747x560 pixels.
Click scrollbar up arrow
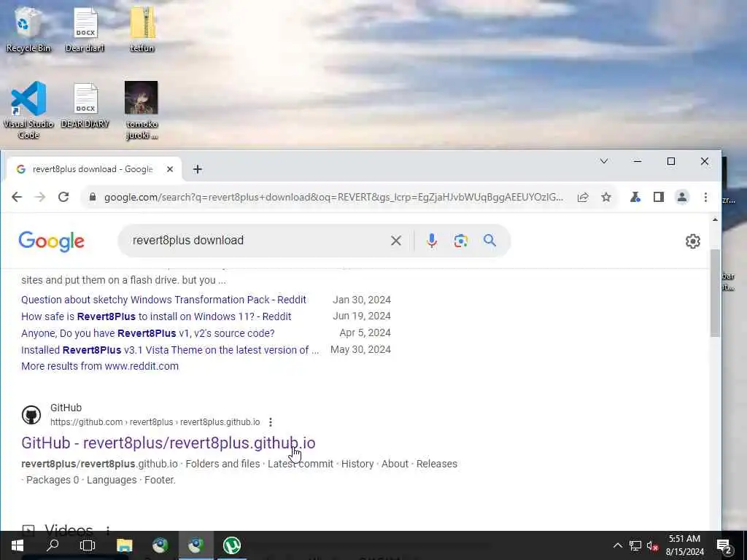715,219
